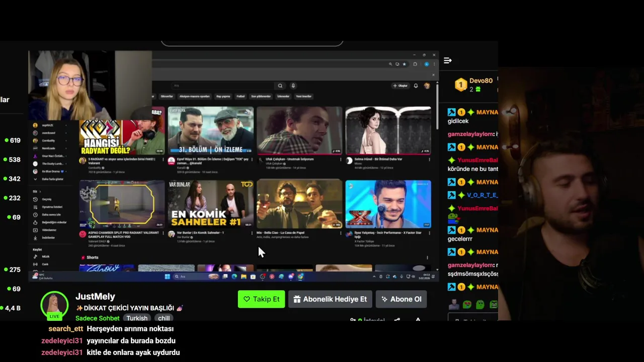This screenshot has height=362, width=644.
Task: Open Canlı under Keşfet
Action: click(42, 264)
